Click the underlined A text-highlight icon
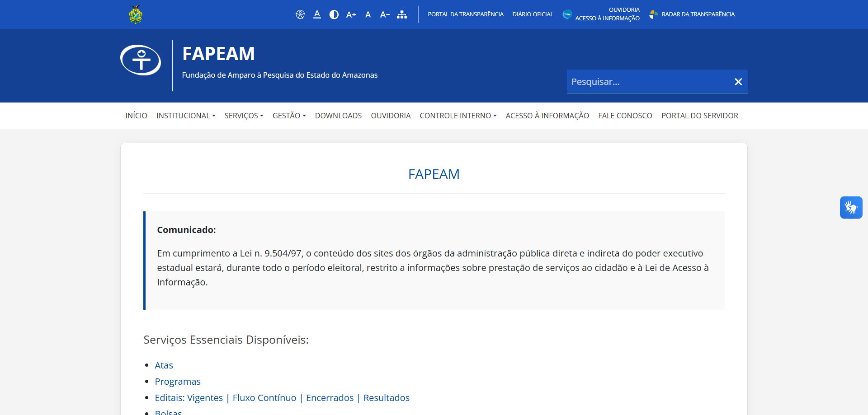The height and width of the screenshot is (415, 868). (x=317, y=14)
